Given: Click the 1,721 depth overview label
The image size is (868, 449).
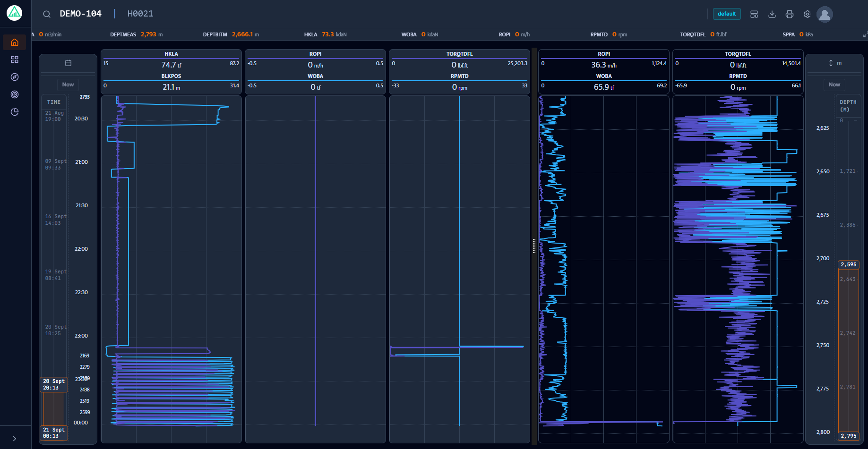Looking at the screenshot, I should [848, 171].
